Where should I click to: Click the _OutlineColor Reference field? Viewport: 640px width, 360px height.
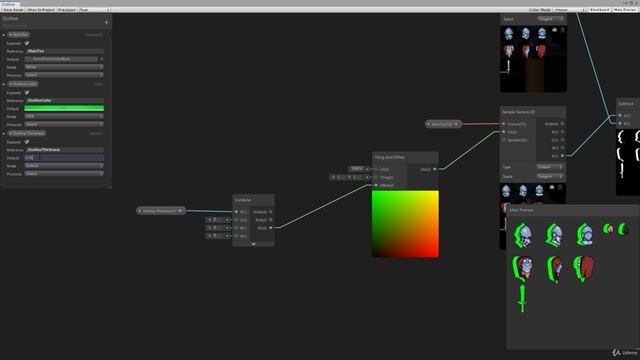pyautogui.click(x=64, y=100)
